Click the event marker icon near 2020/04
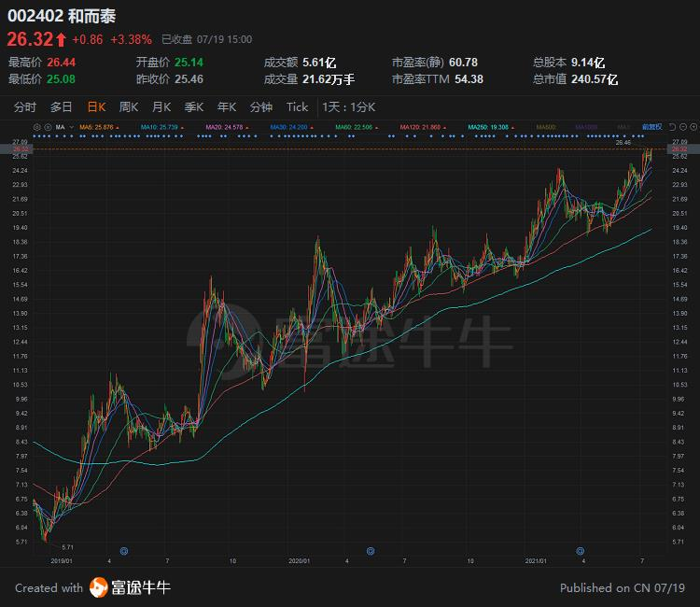Screen dimensions: 700x607 pyautogui.click(x=371, y=551)
